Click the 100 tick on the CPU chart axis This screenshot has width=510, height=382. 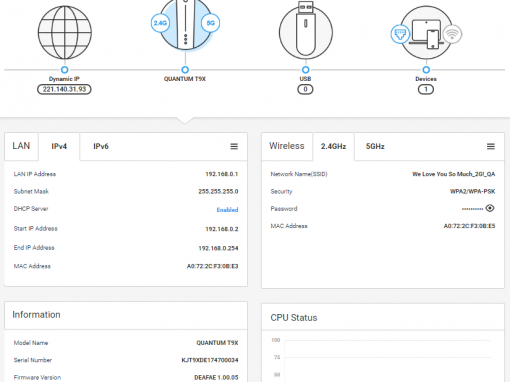coord(276,340)
